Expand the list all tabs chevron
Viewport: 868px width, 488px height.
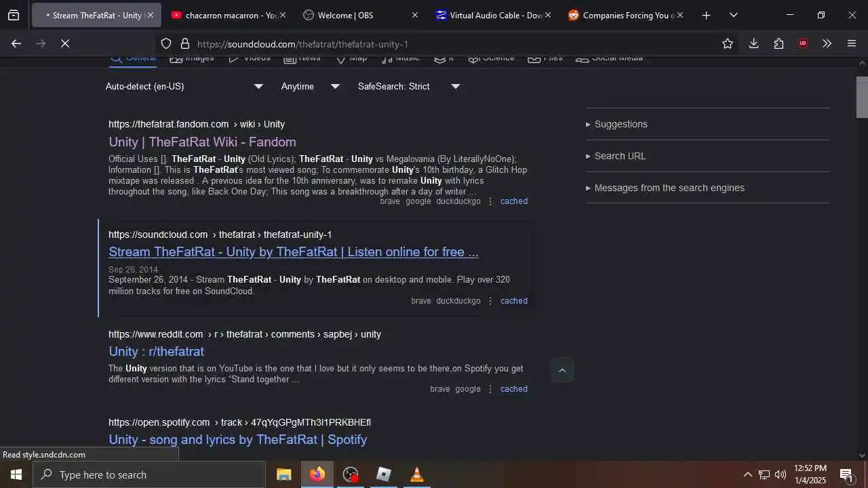[x=733, y=15]
